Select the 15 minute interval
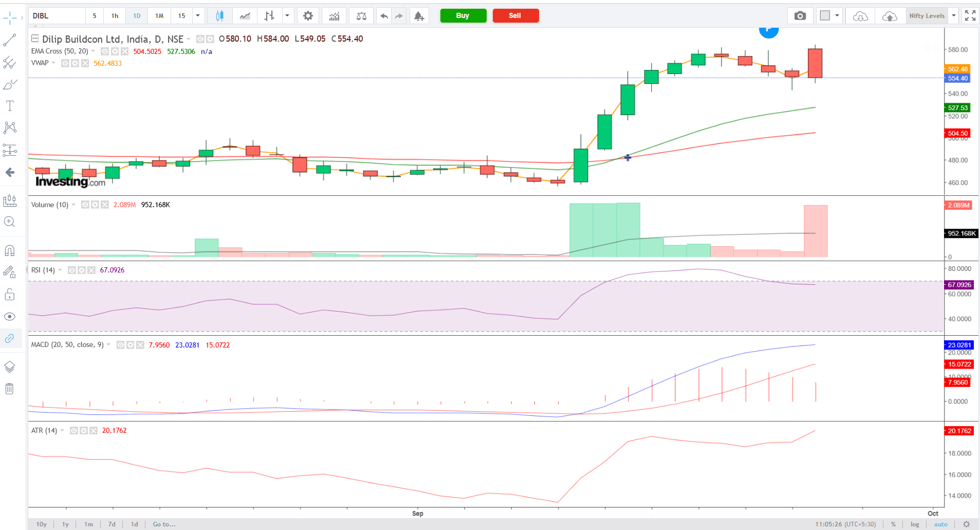This screenshot has height=530, width=980. point(182,16)
